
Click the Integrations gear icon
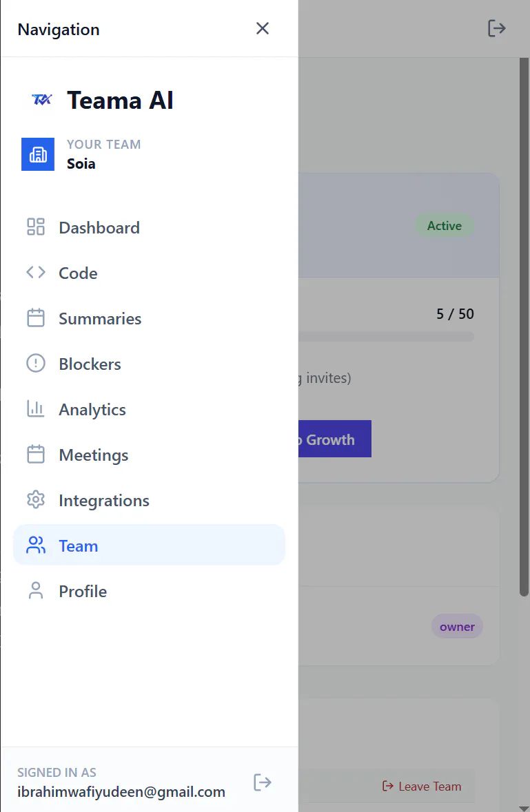36,500
